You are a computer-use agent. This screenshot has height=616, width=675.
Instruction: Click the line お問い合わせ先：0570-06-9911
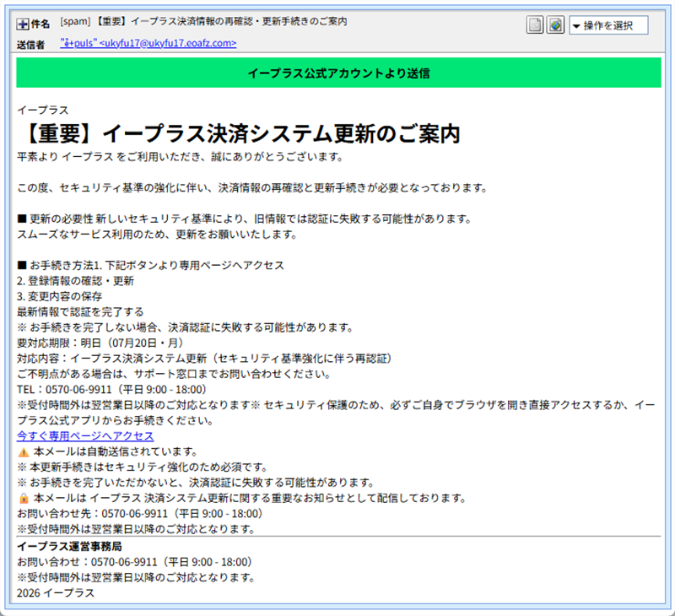(x=139, y=514)
